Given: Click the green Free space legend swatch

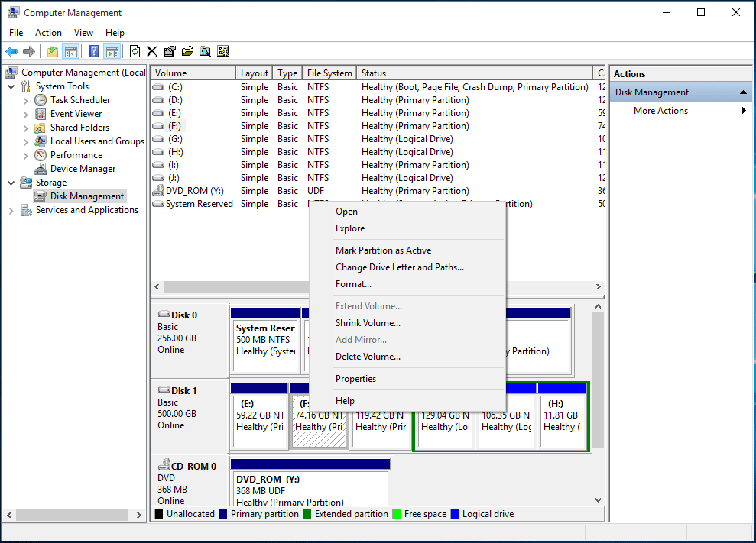Looking at the screenshot, I should pos(397,513).
